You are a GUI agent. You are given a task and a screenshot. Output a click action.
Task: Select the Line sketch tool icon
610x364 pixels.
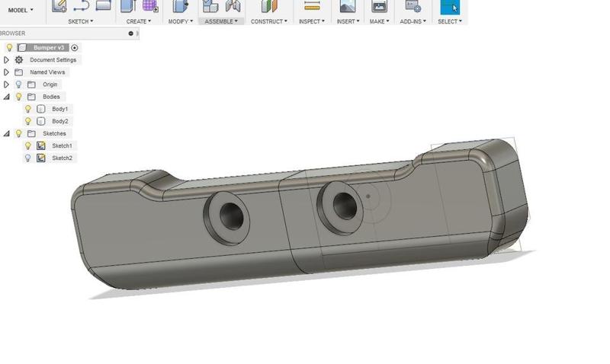[x=81, y=5]
